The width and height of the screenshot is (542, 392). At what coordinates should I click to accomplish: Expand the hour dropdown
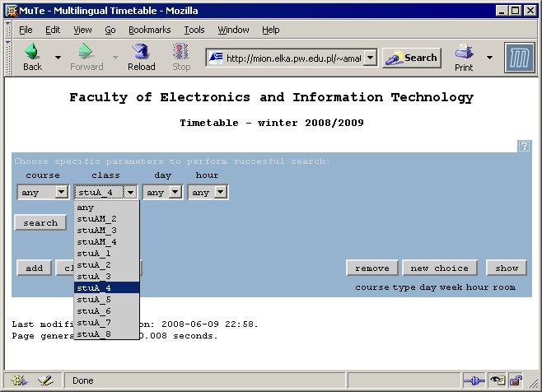point(208,192)
